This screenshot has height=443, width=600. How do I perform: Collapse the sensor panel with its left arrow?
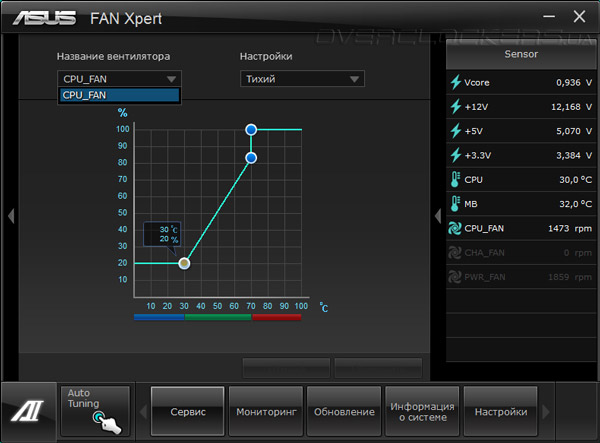tap(438, 216)
